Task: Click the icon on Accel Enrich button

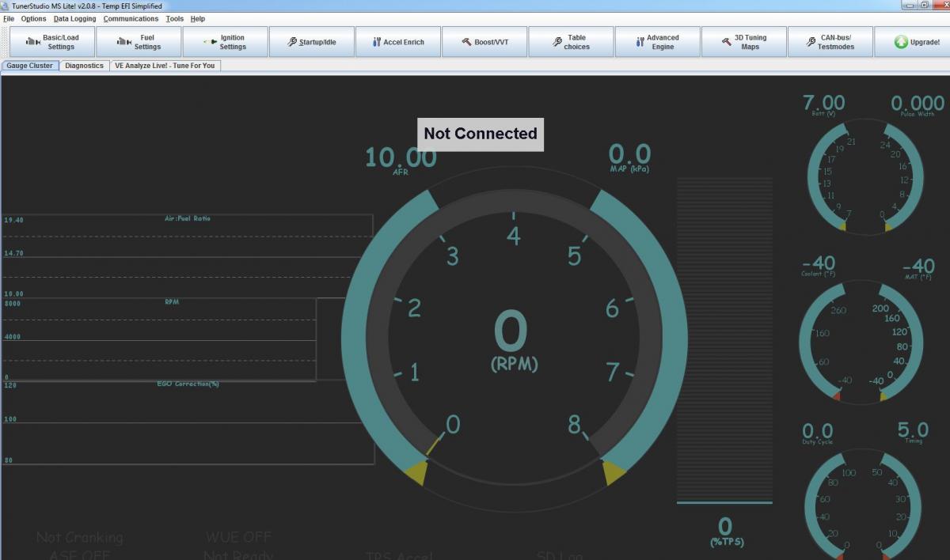Action: pyautogui.click(x=377, y=42)
